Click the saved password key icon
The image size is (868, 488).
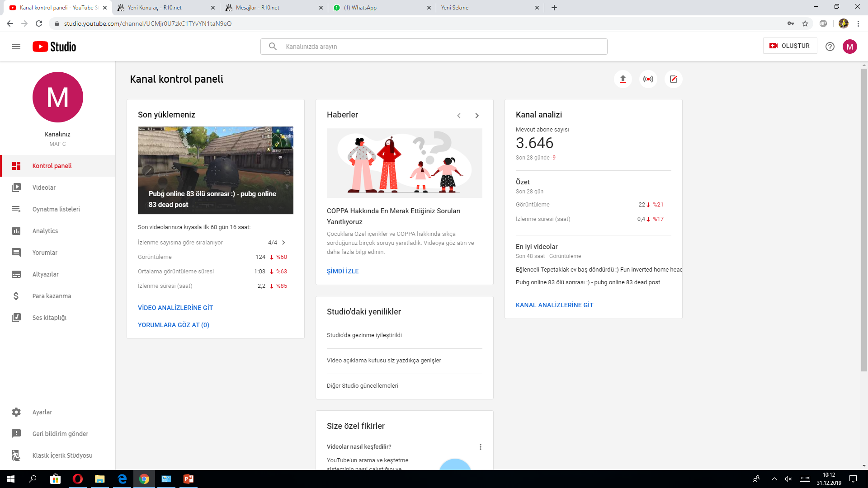pos(791,23)
